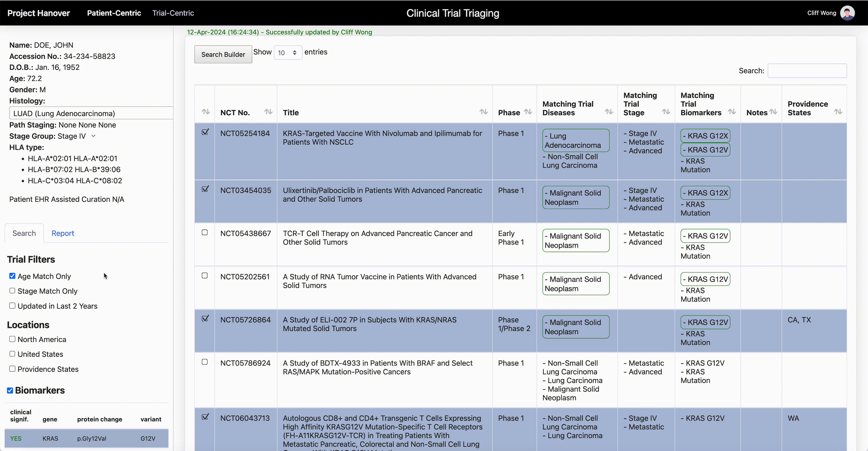Click Malignant Solid Neoplasm tag for NCT05438667
The height and width of the screenshot is (451, 868).
576,241
